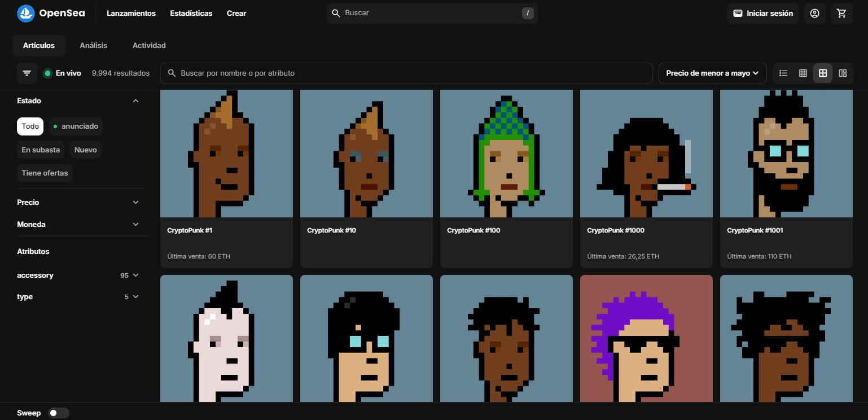Open the shopping cart
The width and height of the screenshot is (868, 420).
(x=841, y=13)
